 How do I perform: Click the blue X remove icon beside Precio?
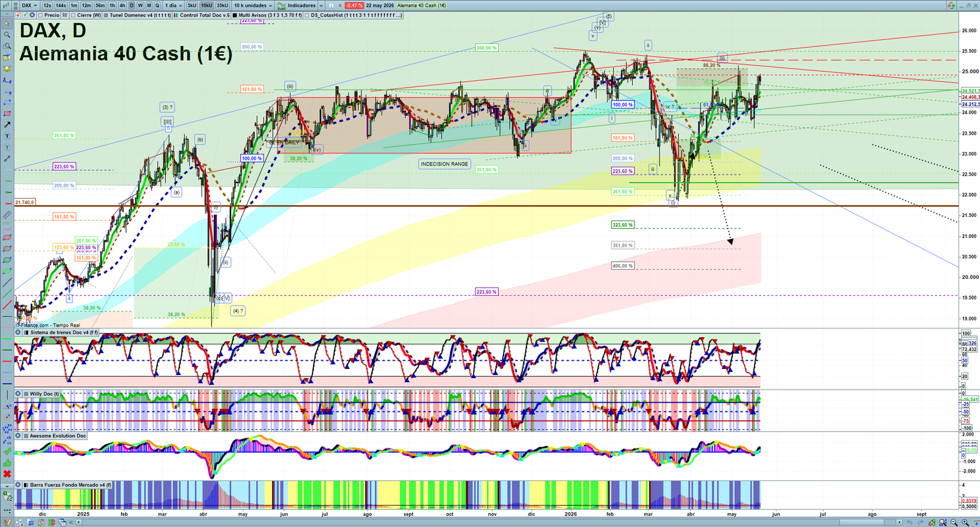pyautogui.click(x=32, y=15)
